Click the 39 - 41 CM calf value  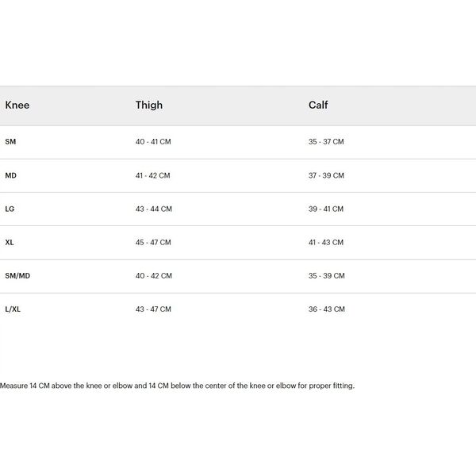coord(326,209)
